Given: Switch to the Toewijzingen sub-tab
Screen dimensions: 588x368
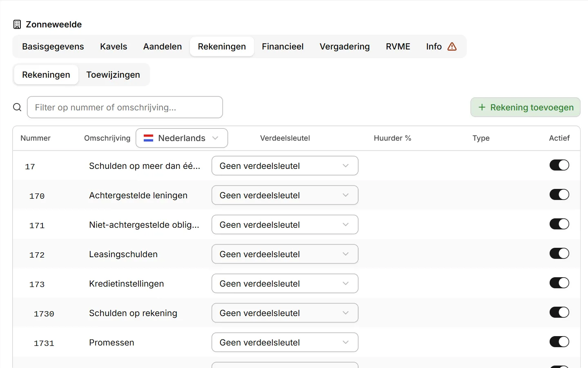Looking at the screenshot, I should click(113, 75).
